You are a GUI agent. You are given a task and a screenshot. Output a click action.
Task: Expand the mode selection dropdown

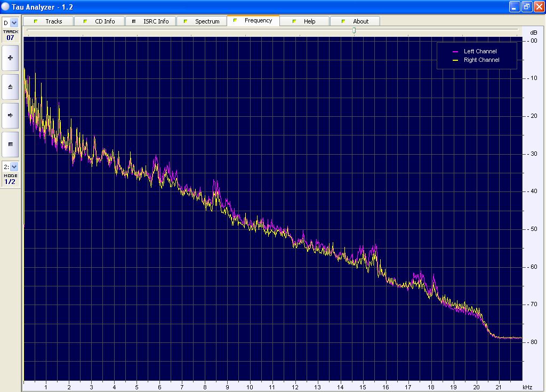click(x=14, y=167)
